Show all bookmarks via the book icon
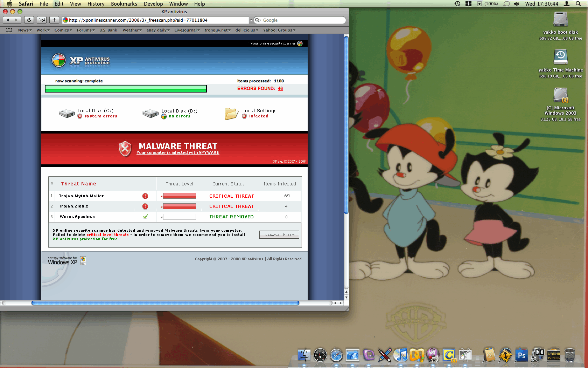The height and width of the screenshot is (368, 588). coord(9,30)
